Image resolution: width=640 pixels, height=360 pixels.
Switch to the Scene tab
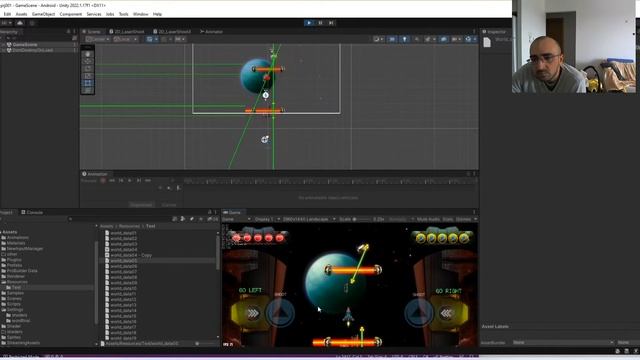coord(91,31)
